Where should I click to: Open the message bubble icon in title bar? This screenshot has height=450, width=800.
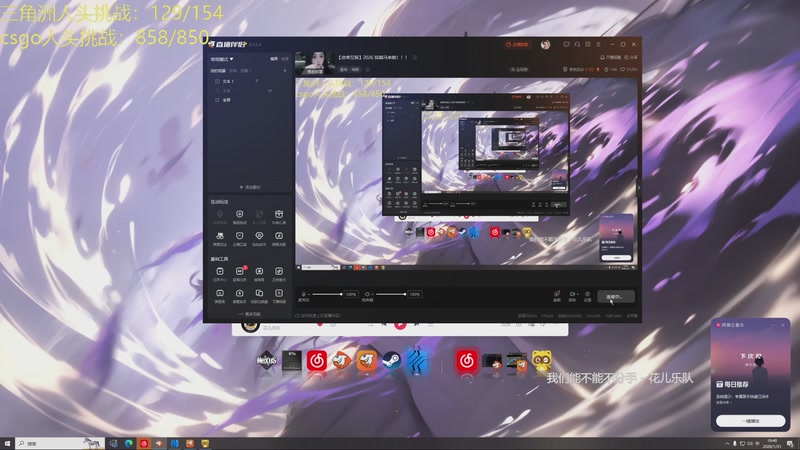click(566, 44)
